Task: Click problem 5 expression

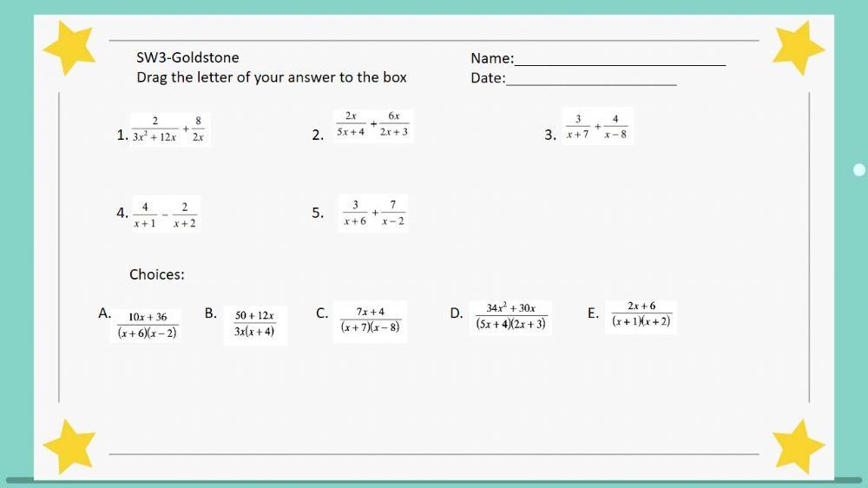Action: point(373,213)
